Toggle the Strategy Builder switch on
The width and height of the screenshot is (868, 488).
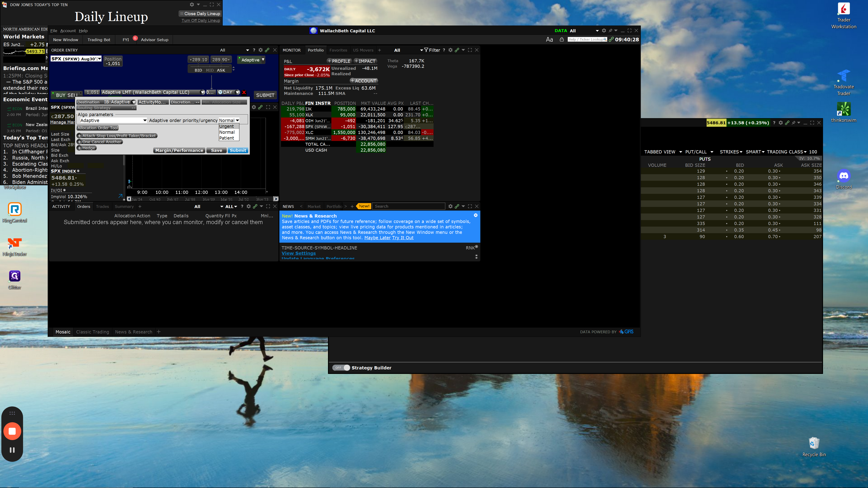click(x=341, y=368)
